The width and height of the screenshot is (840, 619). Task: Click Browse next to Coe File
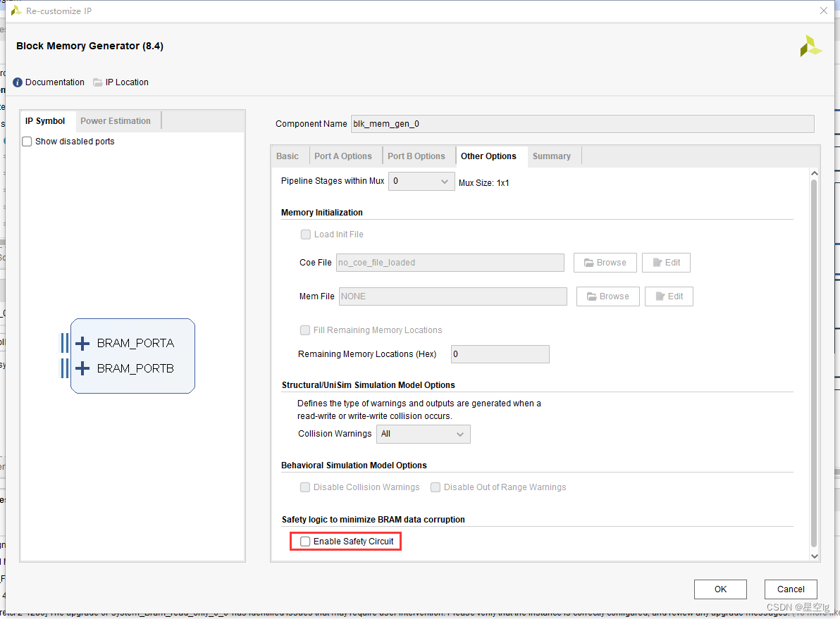click(605, 263)
